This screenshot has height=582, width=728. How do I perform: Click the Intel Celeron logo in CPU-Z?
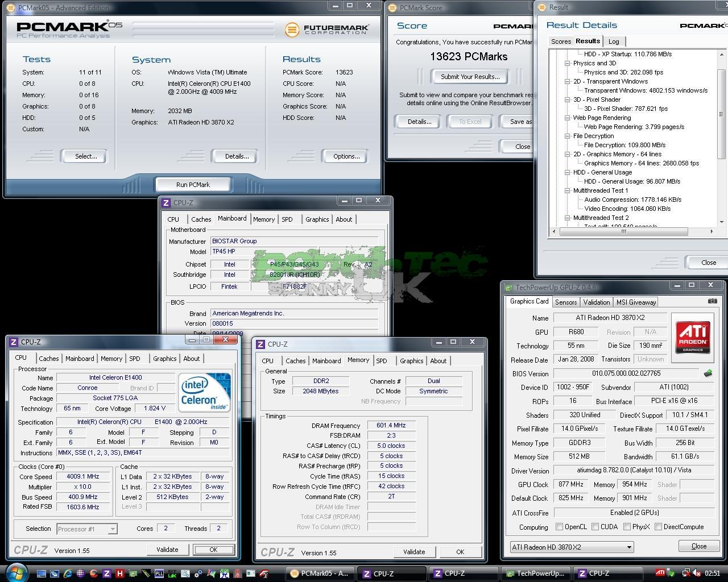pos(204,392)
